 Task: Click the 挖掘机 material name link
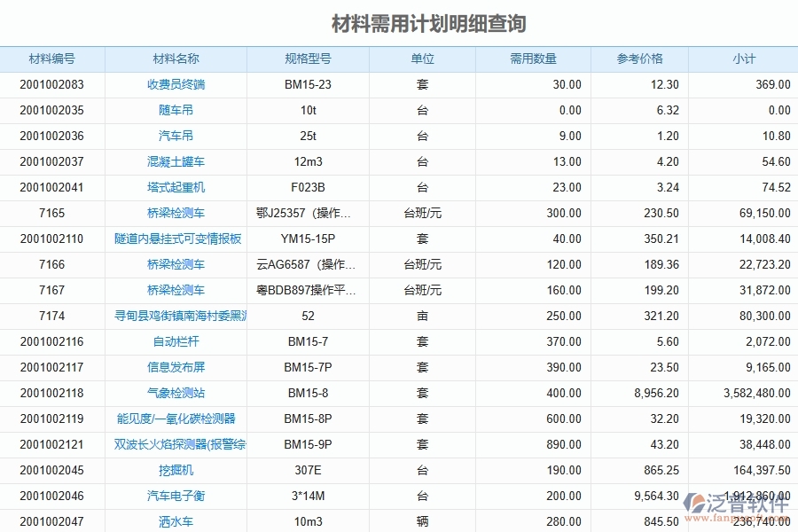coord(177,470)
